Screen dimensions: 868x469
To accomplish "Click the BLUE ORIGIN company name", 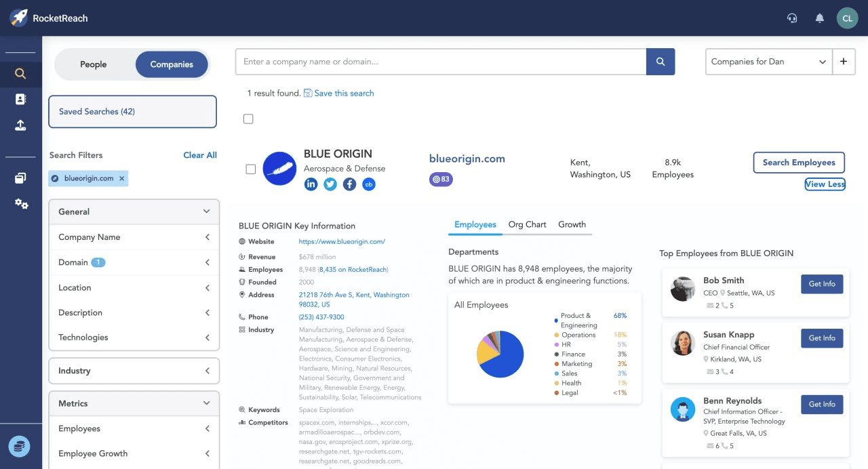I will coord(338,154).
